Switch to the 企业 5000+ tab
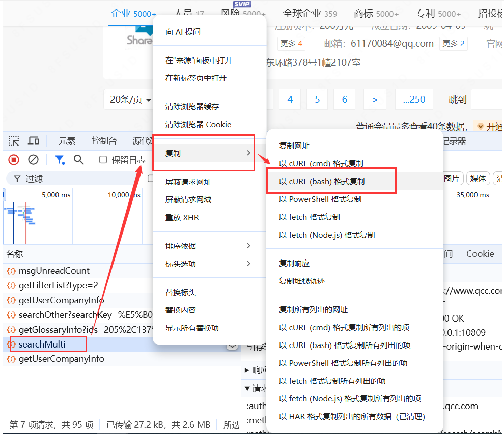This screenshot has height=434, width=504. click(x=133, y=14)
